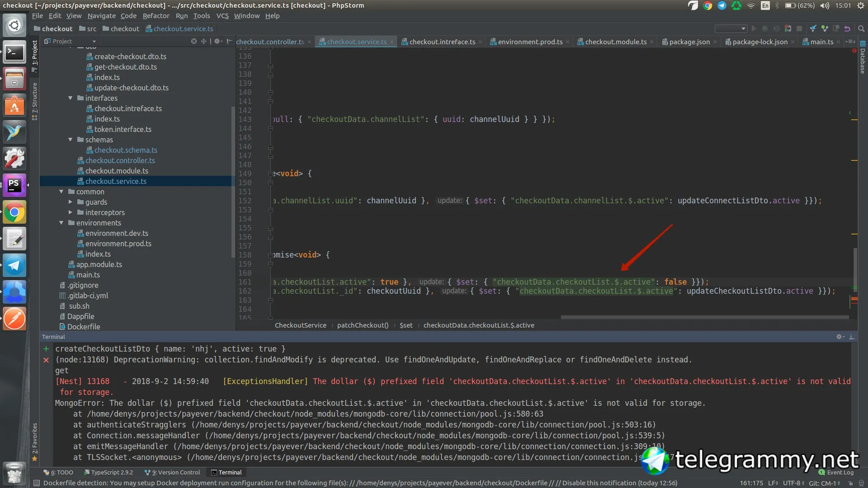The image size is (868, 488).
Task: Open Telegram from the Ubuntu dock
Action: [14, 265]
